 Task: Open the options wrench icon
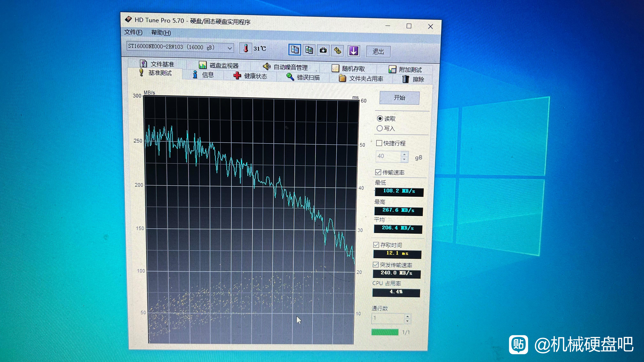tap(337, 51)
